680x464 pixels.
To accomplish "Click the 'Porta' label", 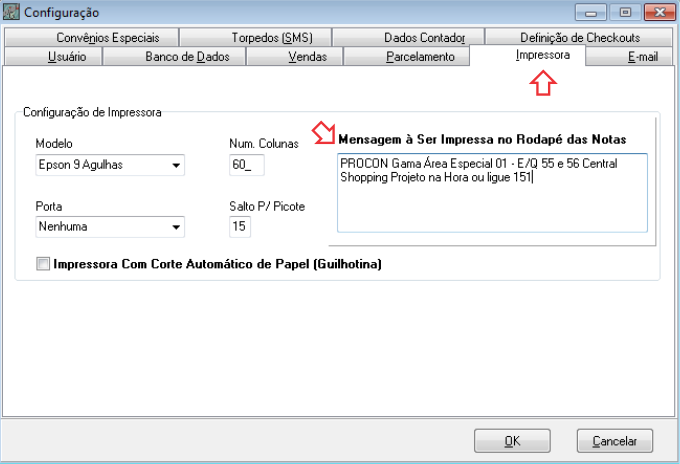I will [49, 206].
